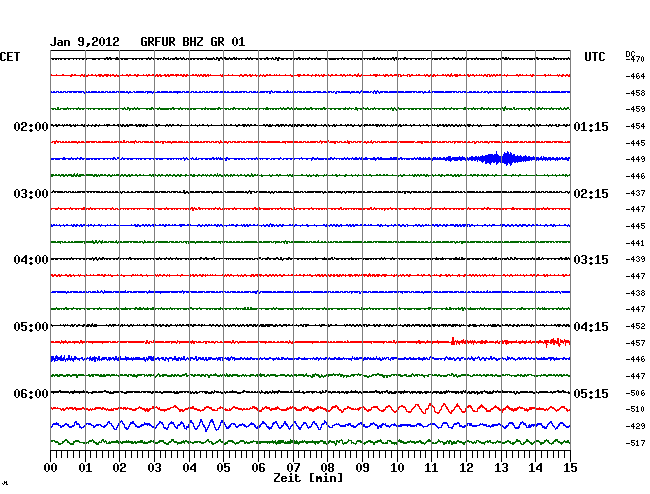Image resolution: width=650 pixels, height=494 pixels.
Task: Select minute "00" on the Zeit axis
Action: pyautogui.click(x=51, y=468)
